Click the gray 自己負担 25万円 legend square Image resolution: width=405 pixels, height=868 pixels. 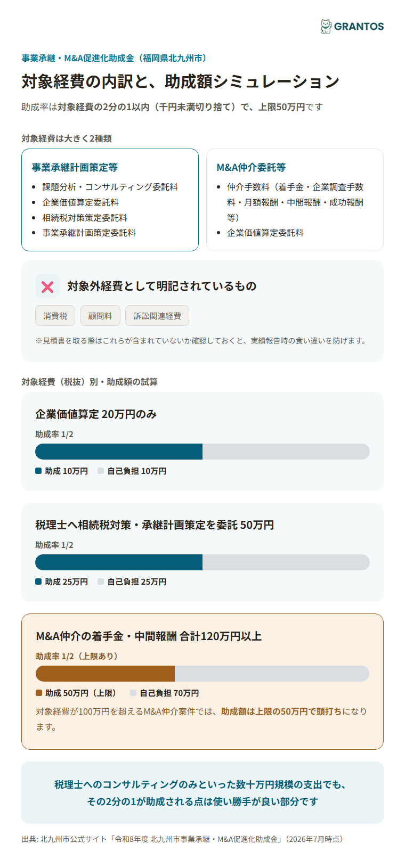coord(101,582)
